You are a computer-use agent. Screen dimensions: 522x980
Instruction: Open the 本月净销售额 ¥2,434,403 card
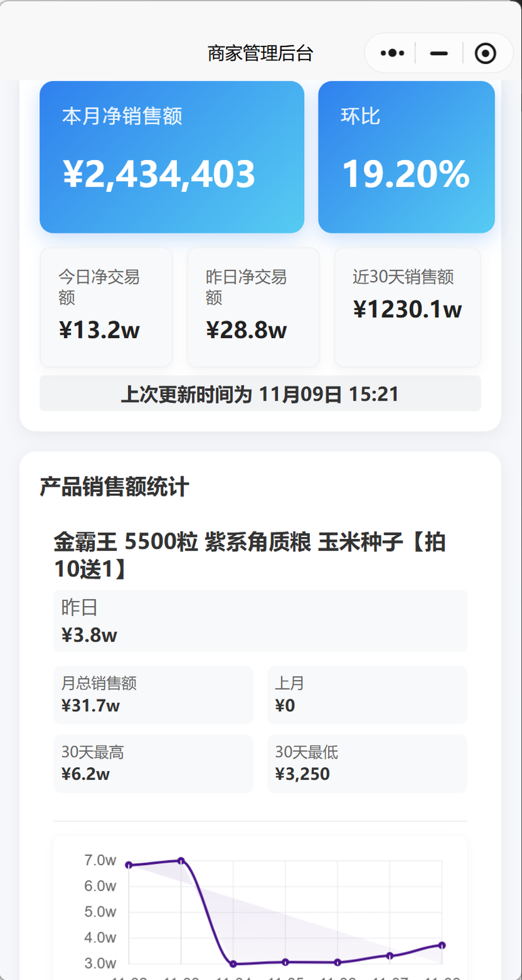(172, 157)
